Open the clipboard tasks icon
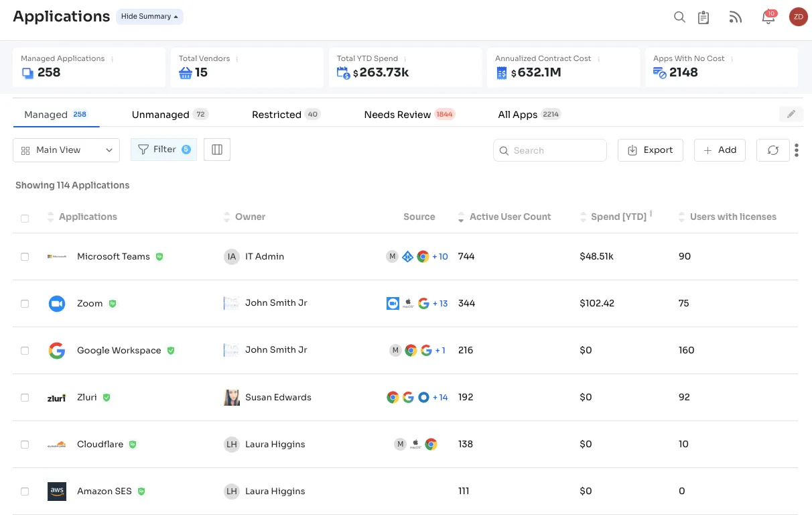The image size is (812, 515). (x=703, y=17)
